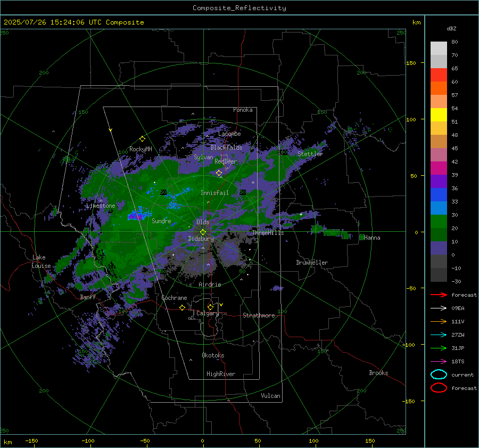Viewport: 479px width, 448px height.
Task: Click the Lake Louise label
Action: (41, 262)
